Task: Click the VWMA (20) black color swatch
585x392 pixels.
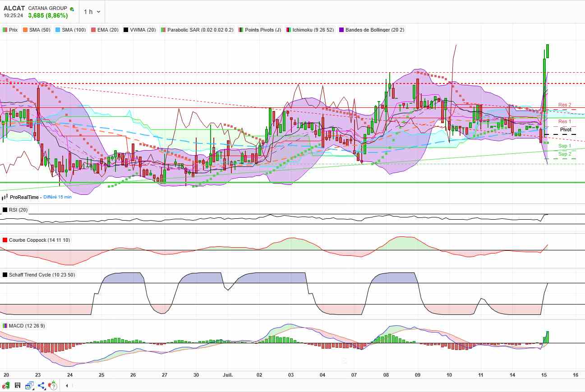Action: coord(126,30)
